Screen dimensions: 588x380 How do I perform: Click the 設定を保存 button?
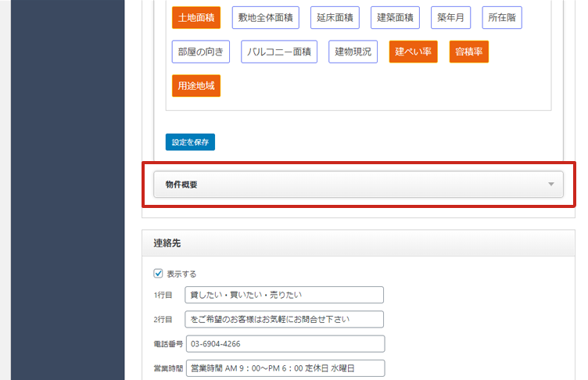point(190,142)
